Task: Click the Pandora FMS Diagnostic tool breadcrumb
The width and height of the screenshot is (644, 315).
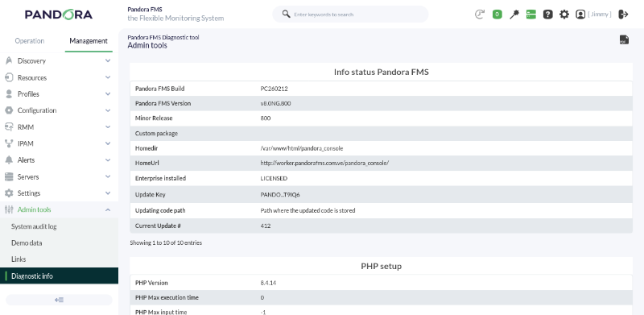Action: (x=163, y=37)
